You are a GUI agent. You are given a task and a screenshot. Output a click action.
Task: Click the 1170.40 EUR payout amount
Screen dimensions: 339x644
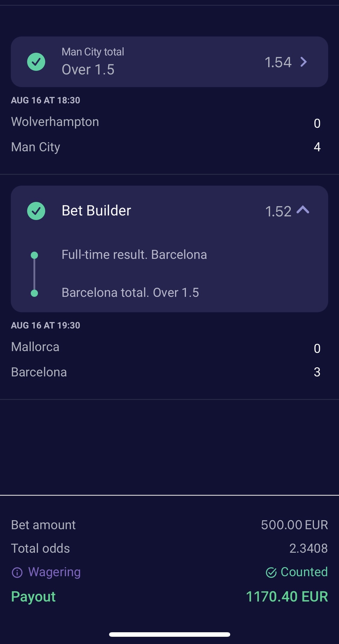point(287,597)
